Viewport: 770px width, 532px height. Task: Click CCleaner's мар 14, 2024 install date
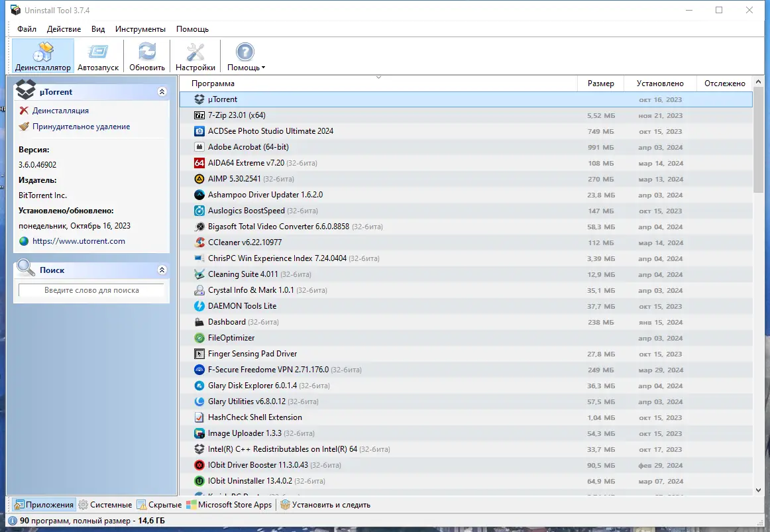(661, 243)
